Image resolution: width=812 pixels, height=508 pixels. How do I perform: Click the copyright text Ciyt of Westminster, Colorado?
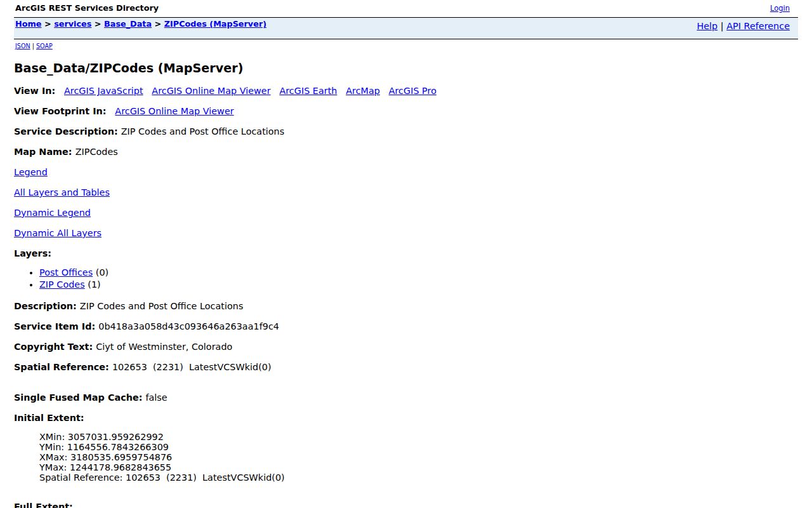164,347
